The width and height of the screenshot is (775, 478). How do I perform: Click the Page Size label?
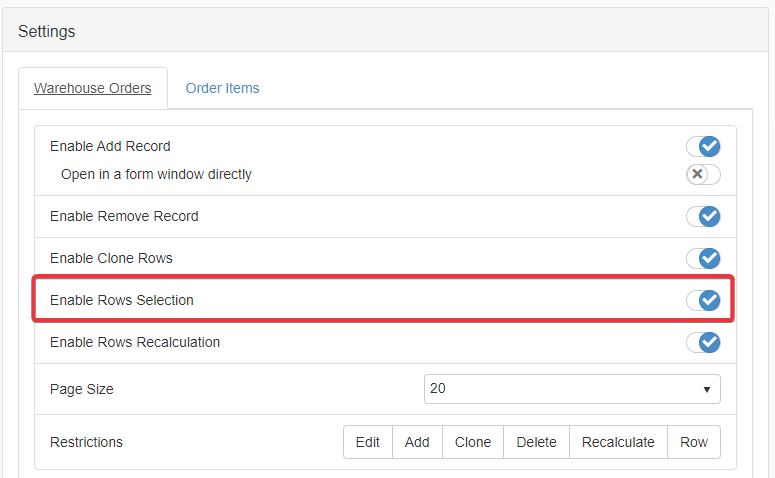coord(82,389)
